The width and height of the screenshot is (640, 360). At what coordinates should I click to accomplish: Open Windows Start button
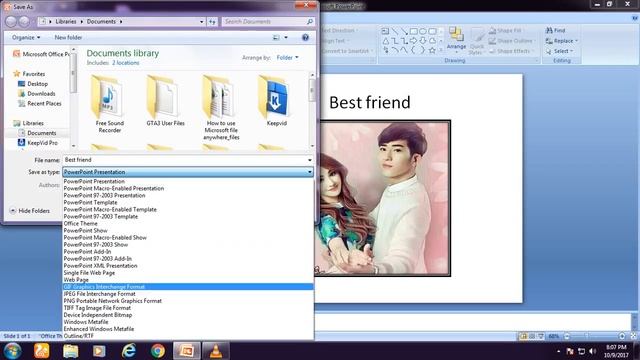click(13, 351)
